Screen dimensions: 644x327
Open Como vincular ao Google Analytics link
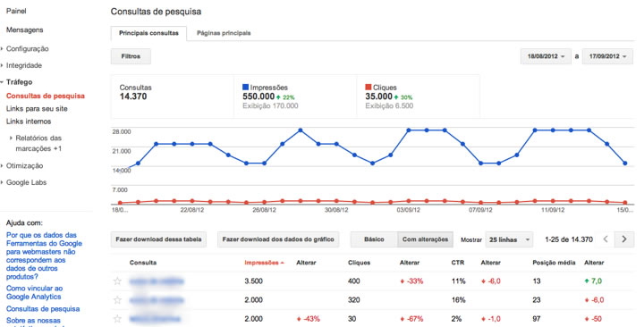[34, 292]
